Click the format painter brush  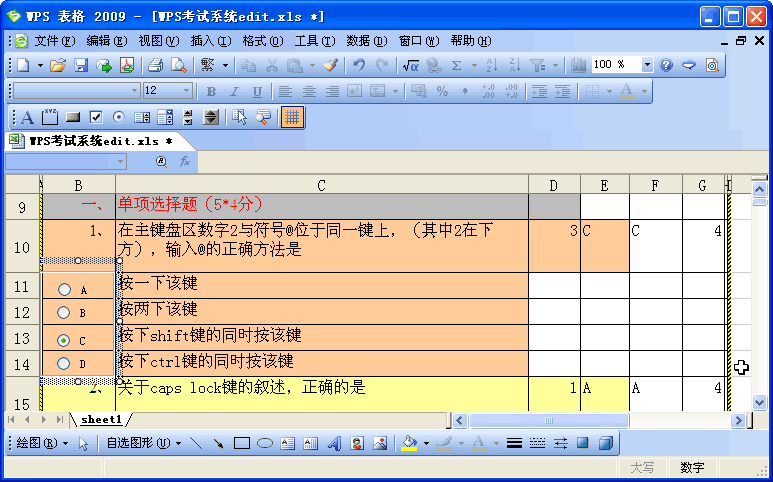coord(331,65)
